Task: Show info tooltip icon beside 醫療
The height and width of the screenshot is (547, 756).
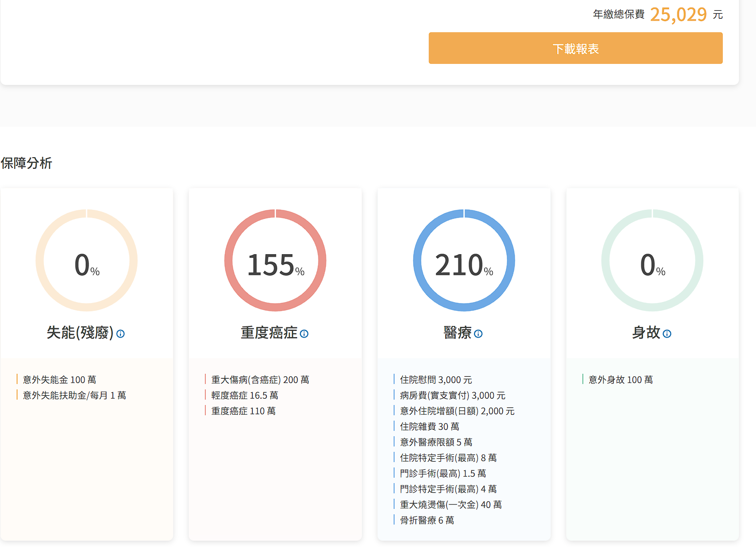Action: [478, 334]
